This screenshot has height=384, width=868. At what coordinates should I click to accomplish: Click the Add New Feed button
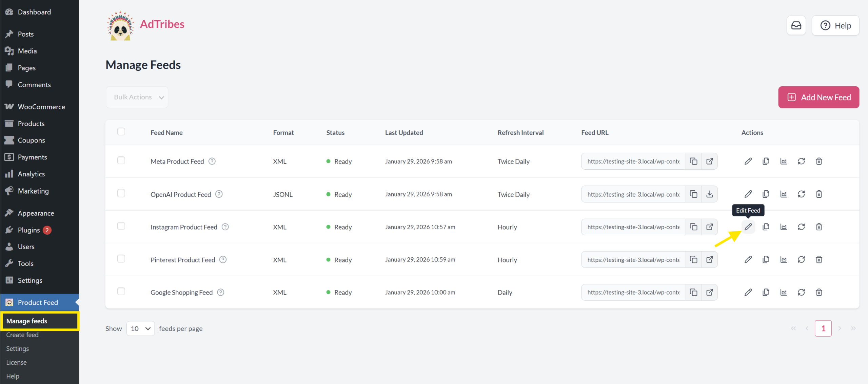coord(818,97)
